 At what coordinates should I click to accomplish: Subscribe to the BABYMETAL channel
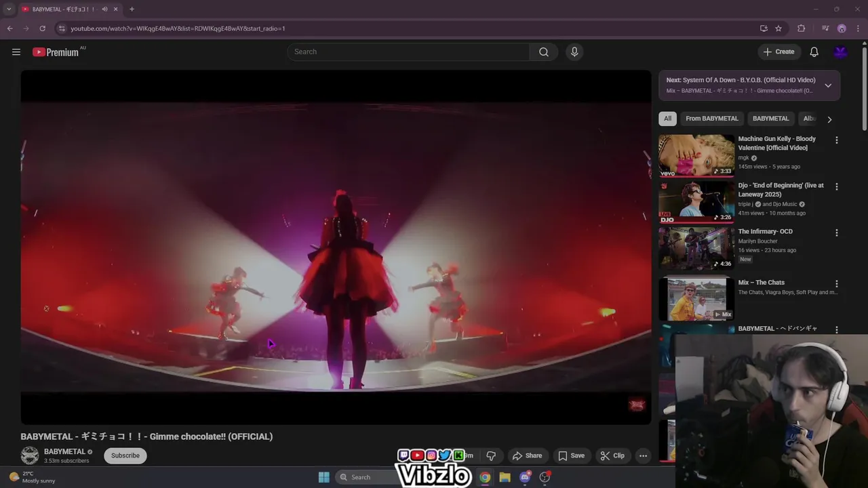[125, 455]
